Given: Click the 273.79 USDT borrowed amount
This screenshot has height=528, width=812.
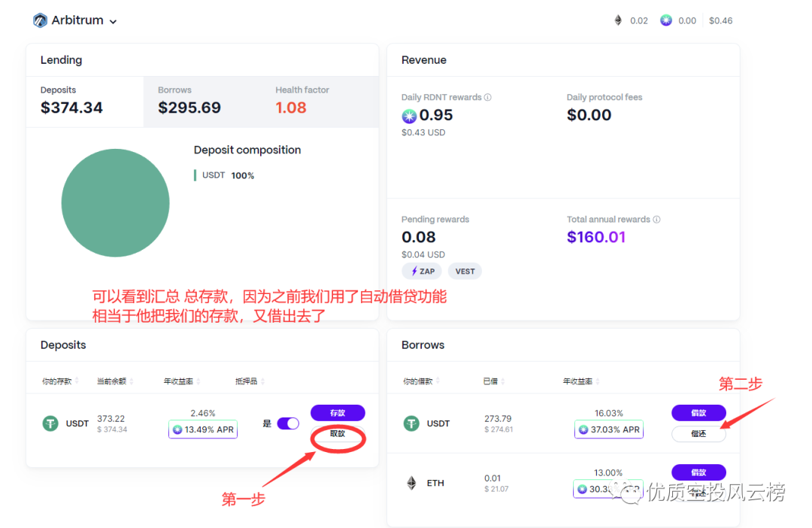Looking at the screenshot, I should point(498,419).
